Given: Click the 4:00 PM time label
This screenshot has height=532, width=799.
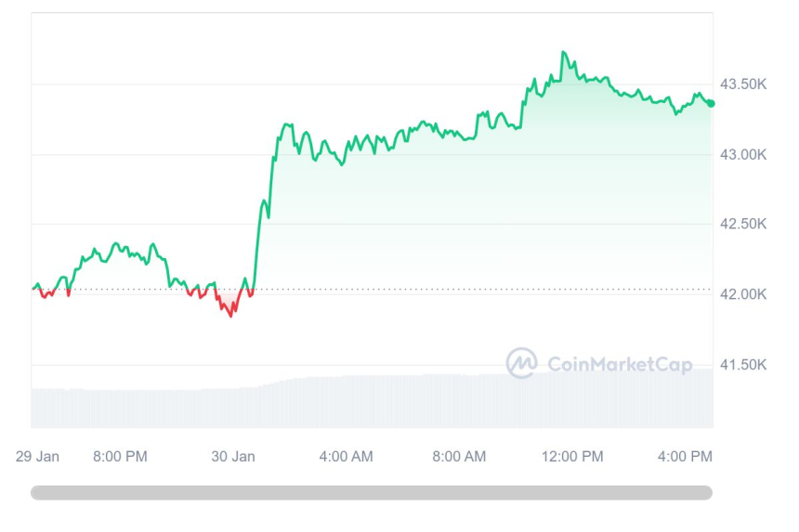Looking at the screenshot, I should point(686,456).
